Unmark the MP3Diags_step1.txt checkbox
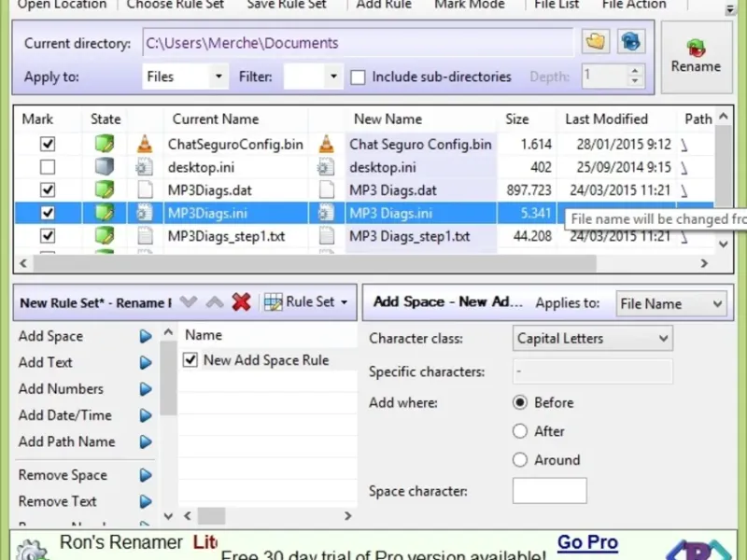The height and width of the screenshot is (560, 747). [x=48, y=236]
